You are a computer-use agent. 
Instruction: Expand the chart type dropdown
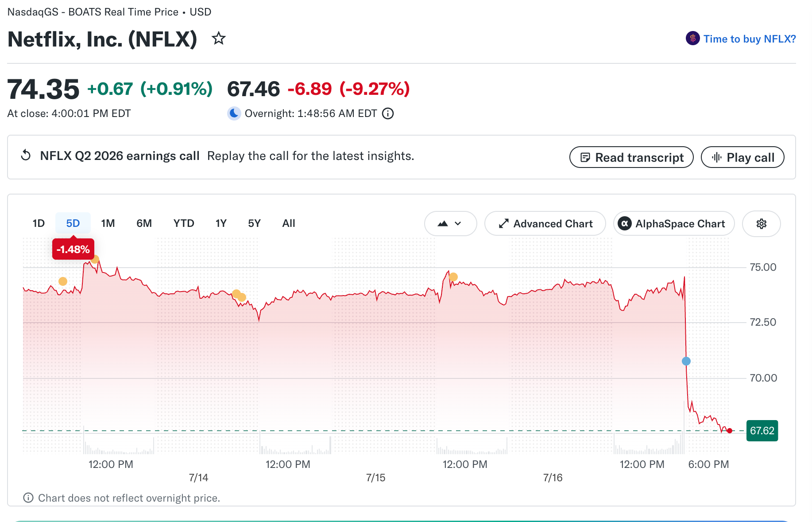(x=450, y=224)
